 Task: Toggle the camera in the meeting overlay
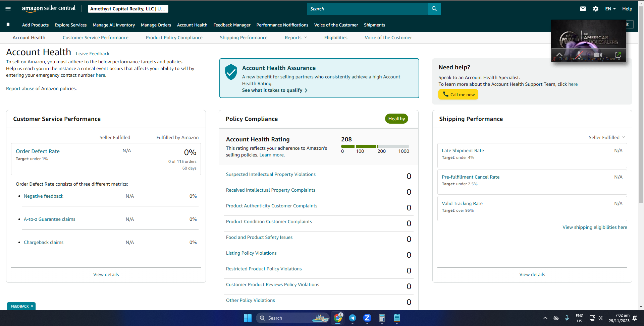(x=597, y=55)
